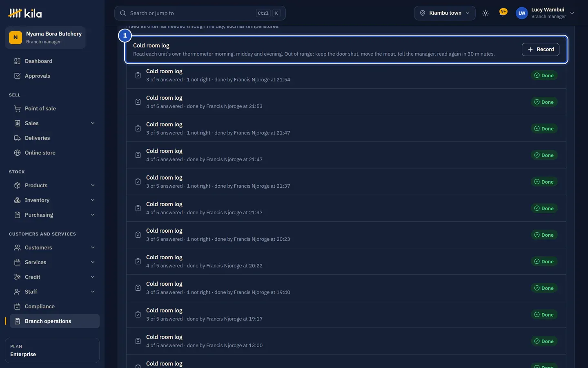Viewport: 588px width, 368px height.
Task: Expand the Inventory submenu chevron
Action: [x=93, y=200]
